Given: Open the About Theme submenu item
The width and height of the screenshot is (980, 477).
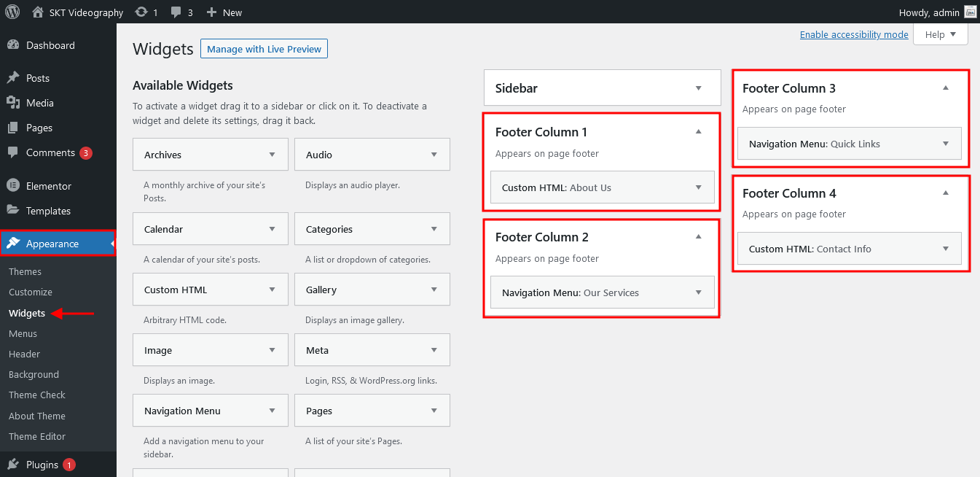Looking at the screenshot, I should coord(37,416).
